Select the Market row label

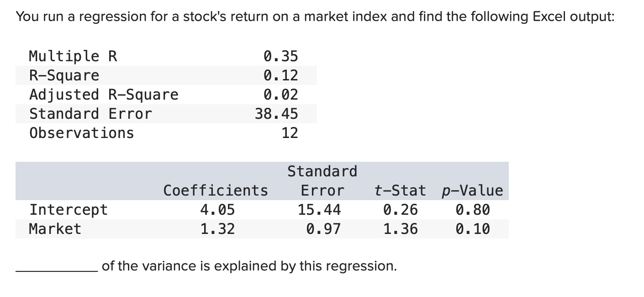coord(55,228)
